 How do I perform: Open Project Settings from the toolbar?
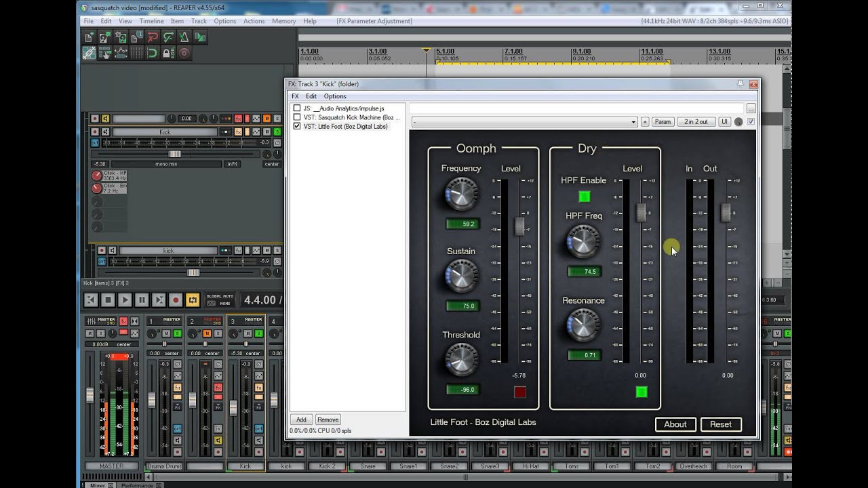point(136,37)
